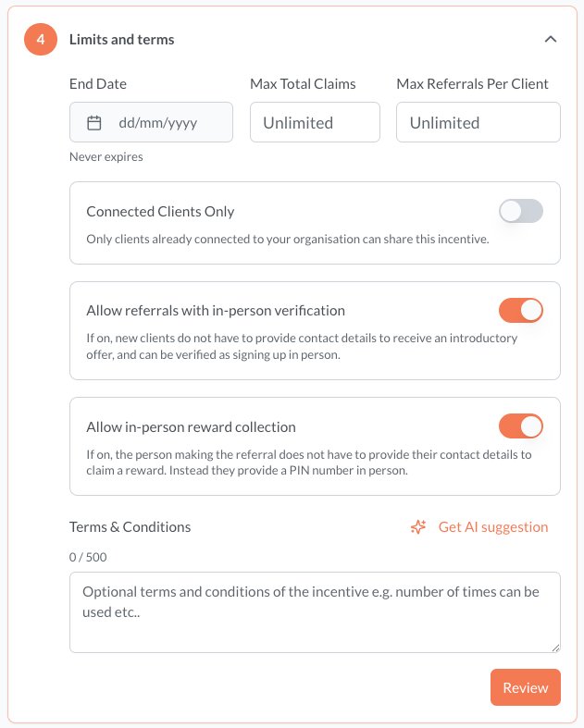Click the Never expires hint text
The height and width of the screenshot is (728, 584).
(106, 157)
